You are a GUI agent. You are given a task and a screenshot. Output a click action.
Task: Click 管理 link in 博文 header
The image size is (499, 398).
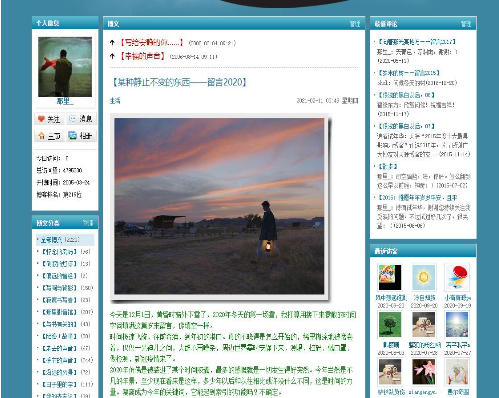355,24
